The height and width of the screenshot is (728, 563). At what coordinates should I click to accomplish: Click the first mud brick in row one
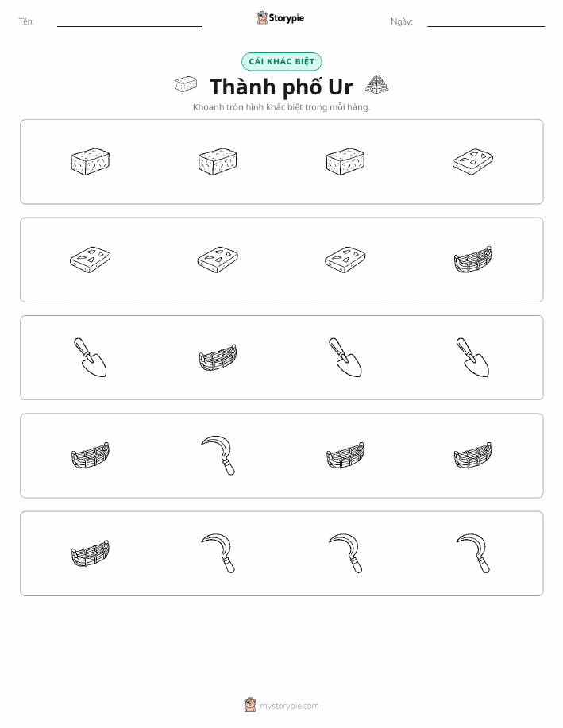90,162
